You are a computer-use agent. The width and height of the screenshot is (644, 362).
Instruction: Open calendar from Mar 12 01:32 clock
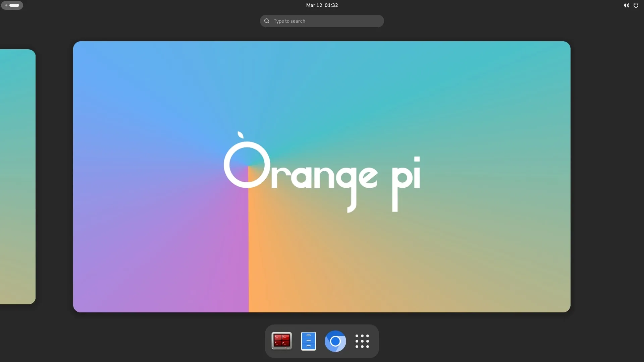point(322,5)
